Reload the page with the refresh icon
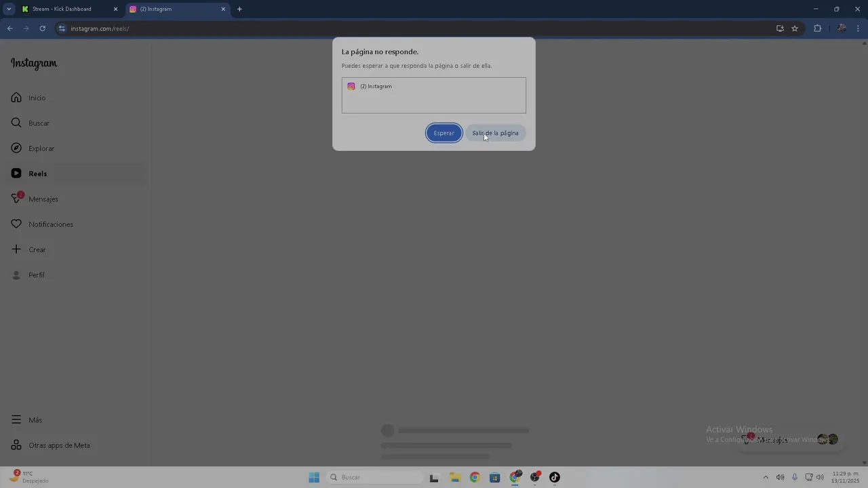The image size is (868, 488). (42, 28)
